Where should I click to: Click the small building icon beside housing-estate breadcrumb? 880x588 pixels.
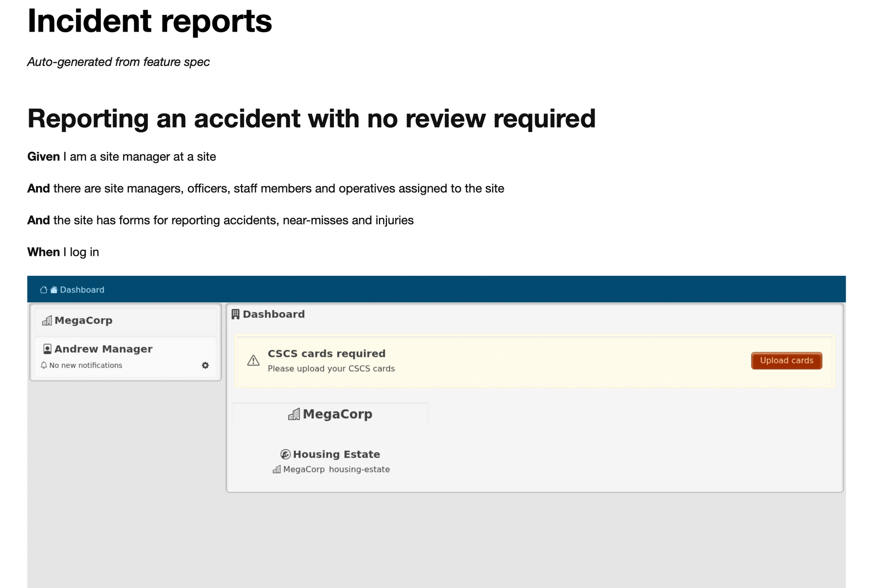276,469
